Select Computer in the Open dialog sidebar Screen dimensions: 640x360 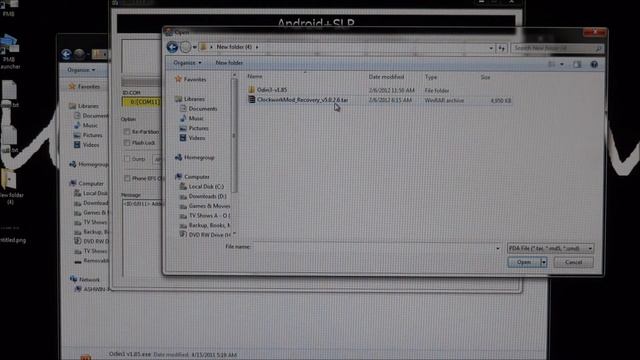click(x=197, y=177)
